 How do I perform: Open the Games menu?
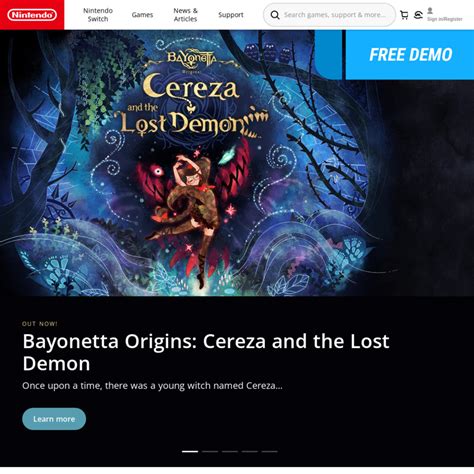(x=142, y=15)
